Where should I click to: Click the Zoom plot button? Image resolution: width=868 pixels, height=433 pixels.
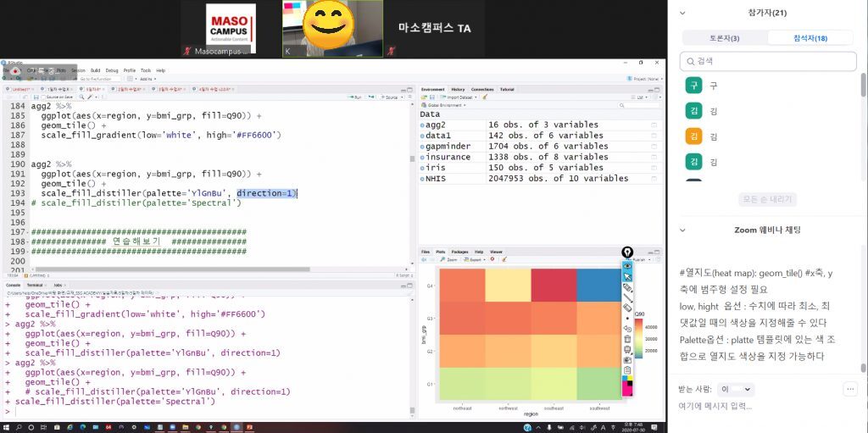coord(450,259)
